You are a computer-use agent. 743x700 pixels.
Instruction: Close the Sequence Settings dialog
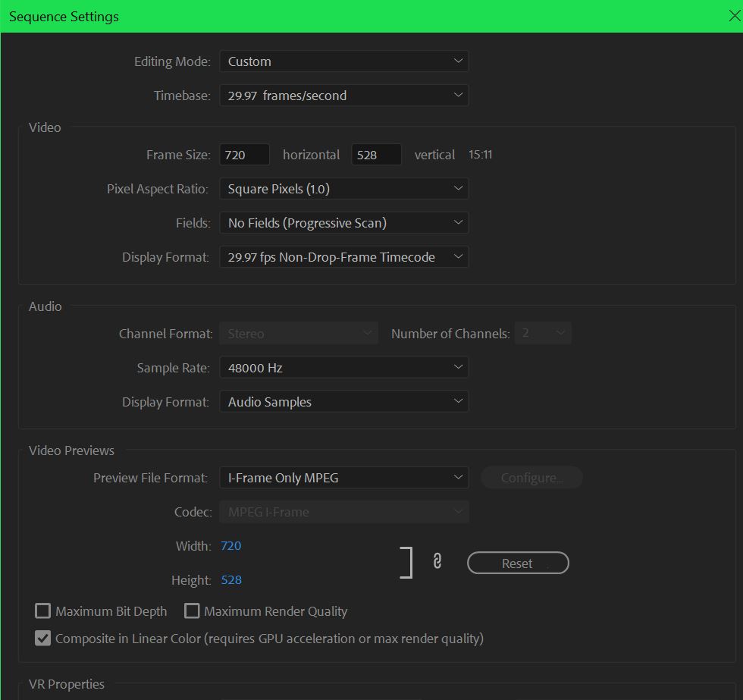[x=733, y=17]
